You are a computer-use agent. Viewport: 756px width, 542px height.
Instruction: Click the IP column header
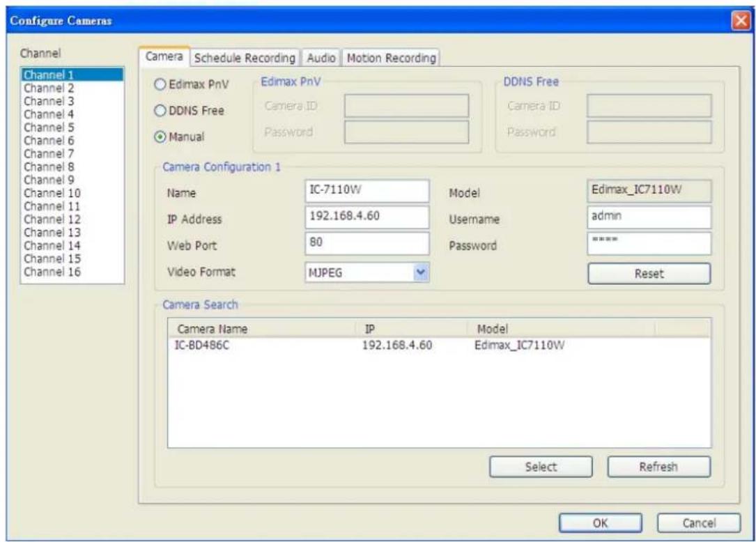(412, 329)
